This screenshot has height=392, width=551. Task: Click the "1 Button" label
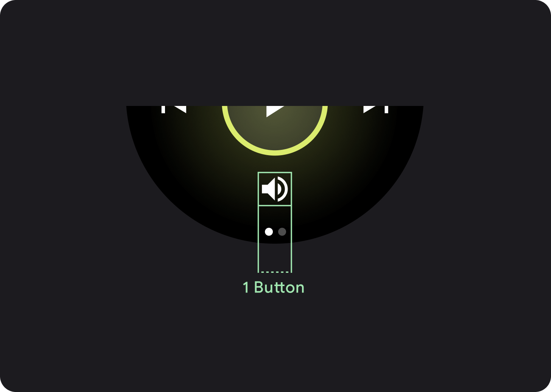[x=273, y=288]
